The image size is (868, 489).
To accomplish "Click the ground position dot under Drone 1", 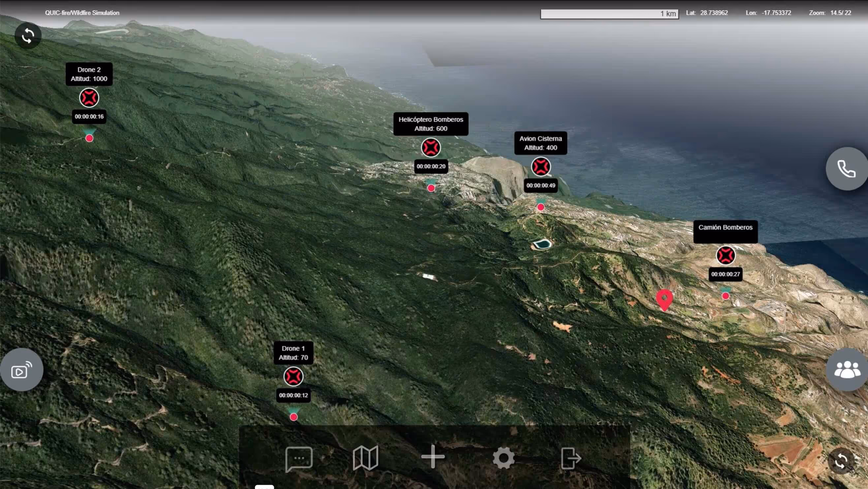I will [x=294, y=417].
